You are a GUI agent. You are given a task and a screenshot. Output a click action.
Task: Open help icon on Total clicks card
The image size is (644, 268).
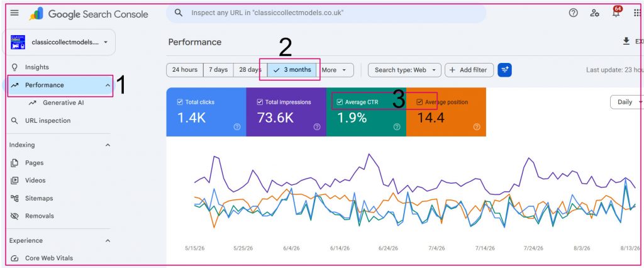[x=237, y=127]
